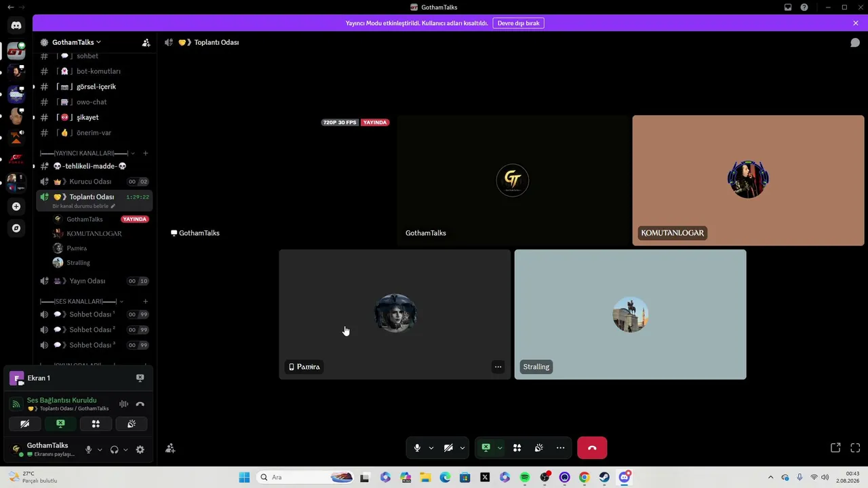Deafen with headphones icon in user panel
The image size is (868, 488).
click(x=114, y=449)
